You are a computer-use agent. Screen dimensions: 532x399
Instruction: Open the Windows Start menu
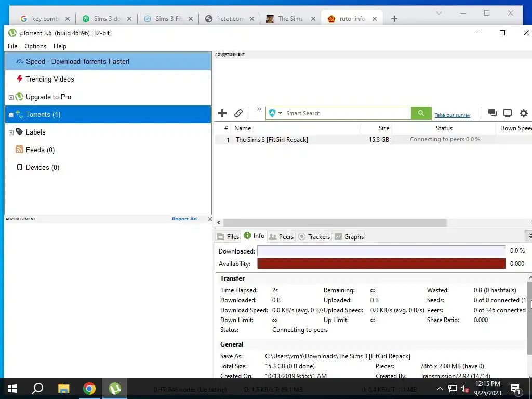click(x=12, y=389)
